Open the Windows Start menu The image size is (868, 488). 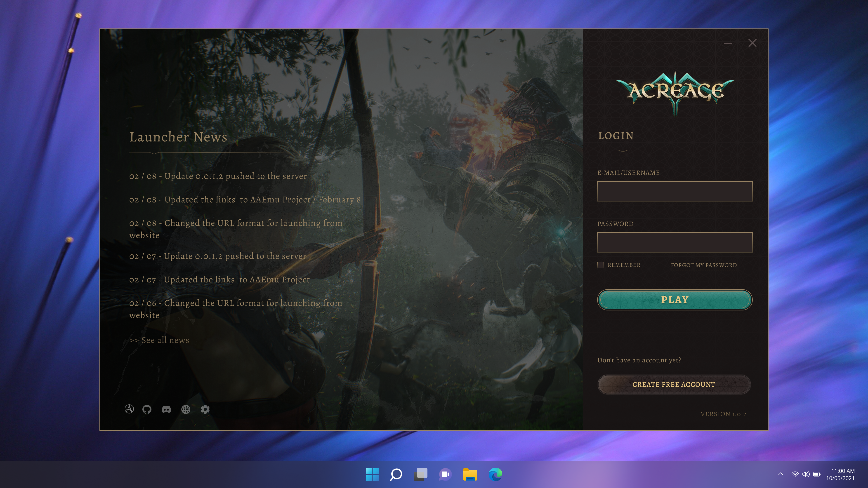(x=372, y=474)
